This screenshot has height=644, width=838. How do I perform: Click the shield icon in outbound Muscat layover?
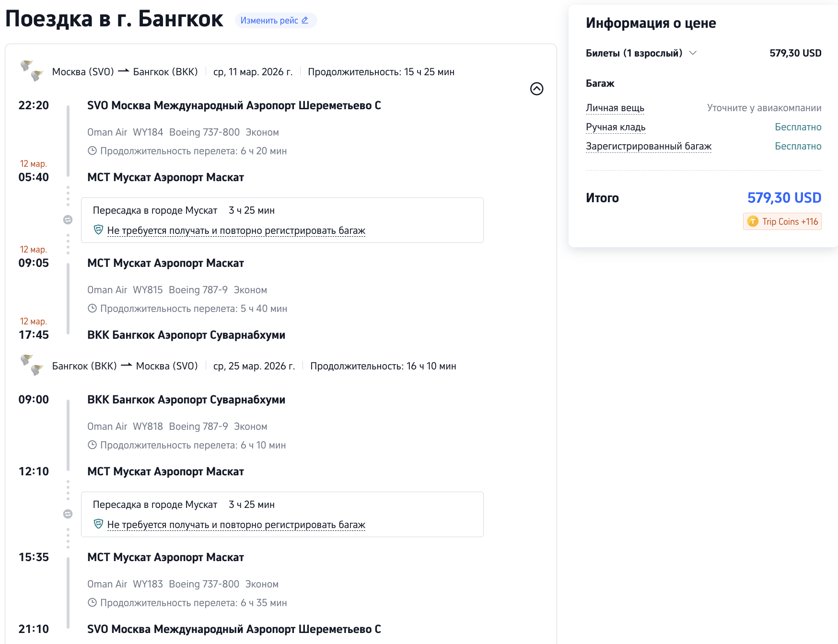98,230
